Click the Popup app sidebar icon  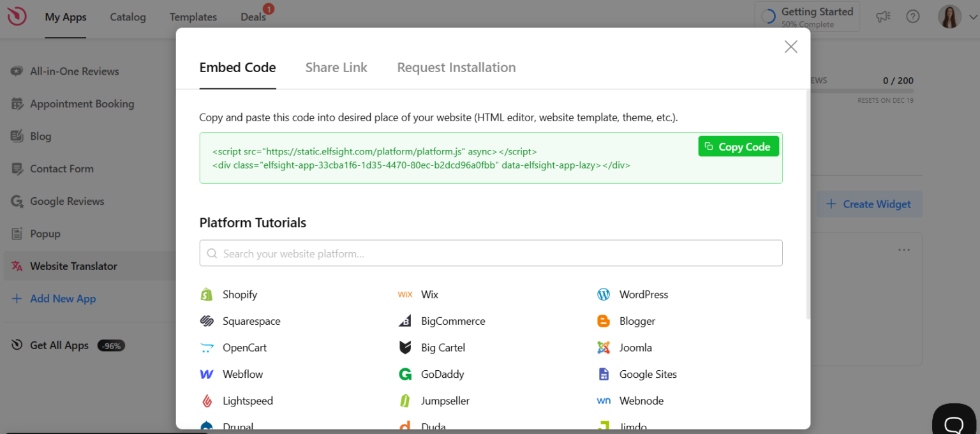(x=19, y=234)
